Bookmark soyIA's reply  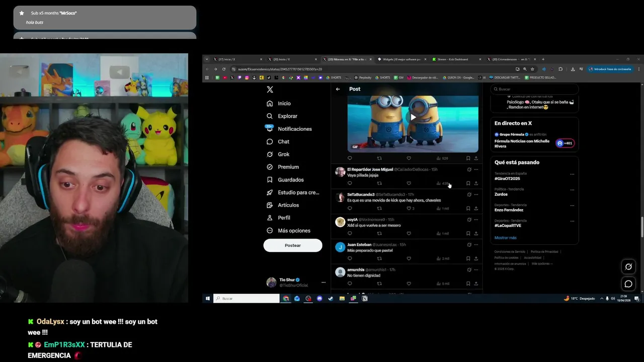pos(468,233)
